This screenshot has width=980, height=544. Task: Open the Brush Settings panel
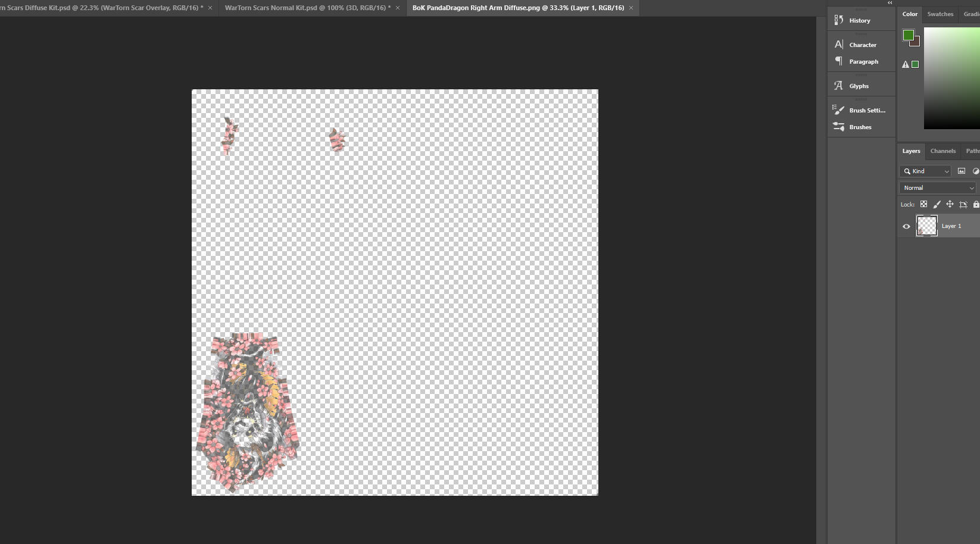click(x=866, y=110)
